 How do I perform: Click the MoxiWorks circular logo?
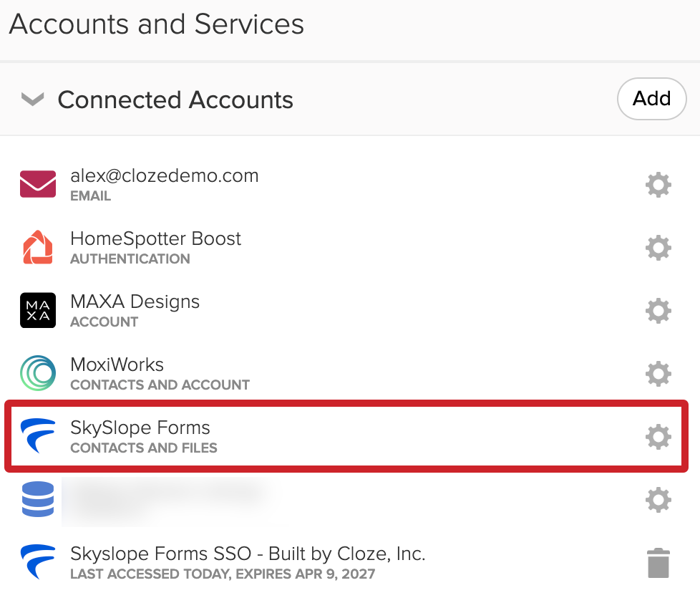tap(38, 374)
